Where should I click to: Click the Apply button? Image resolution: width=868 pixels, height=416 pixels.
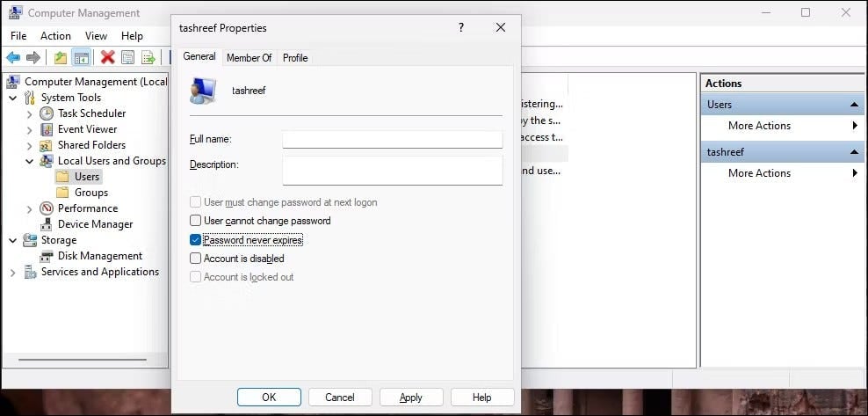point(411,398)
